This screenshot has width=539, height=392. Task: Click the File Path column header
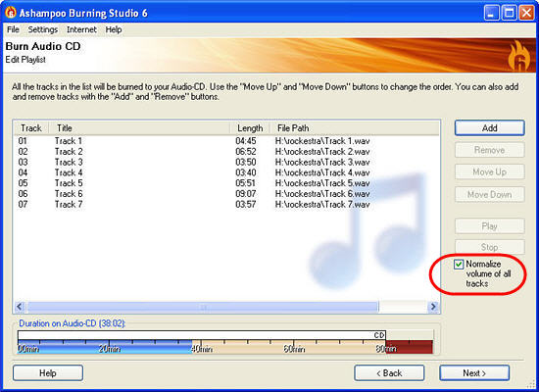click(x=354, y=128)
